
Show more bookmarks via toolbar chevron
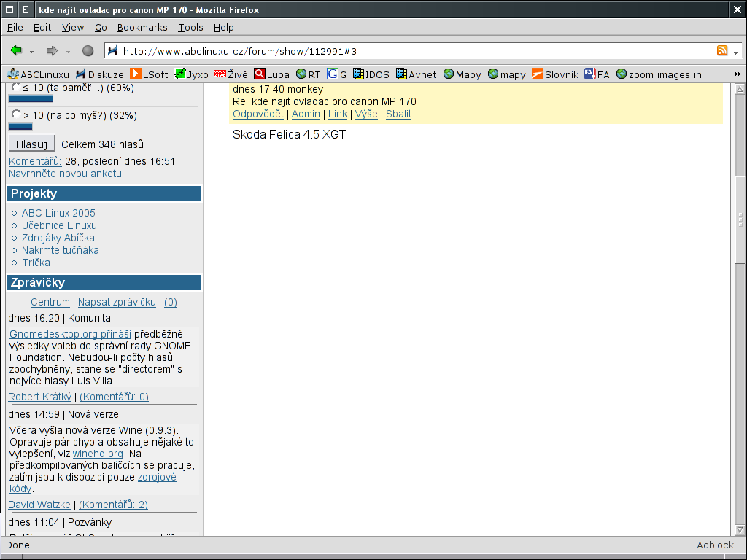[737, 74]
